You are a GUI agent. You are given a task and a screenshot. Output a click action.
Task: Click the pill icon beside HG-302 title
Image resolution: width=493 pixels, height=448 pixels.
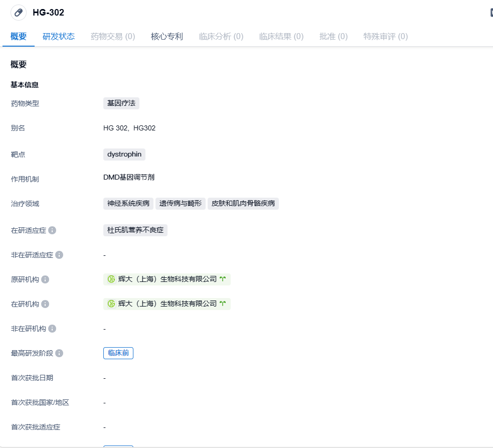coord(19,13)
